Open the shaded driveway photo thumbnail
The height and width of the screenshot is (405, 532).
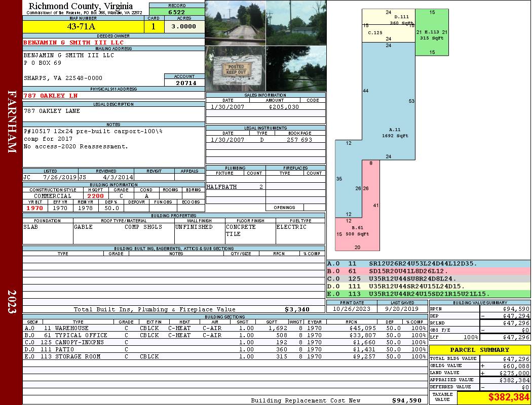tap(296, 68)
